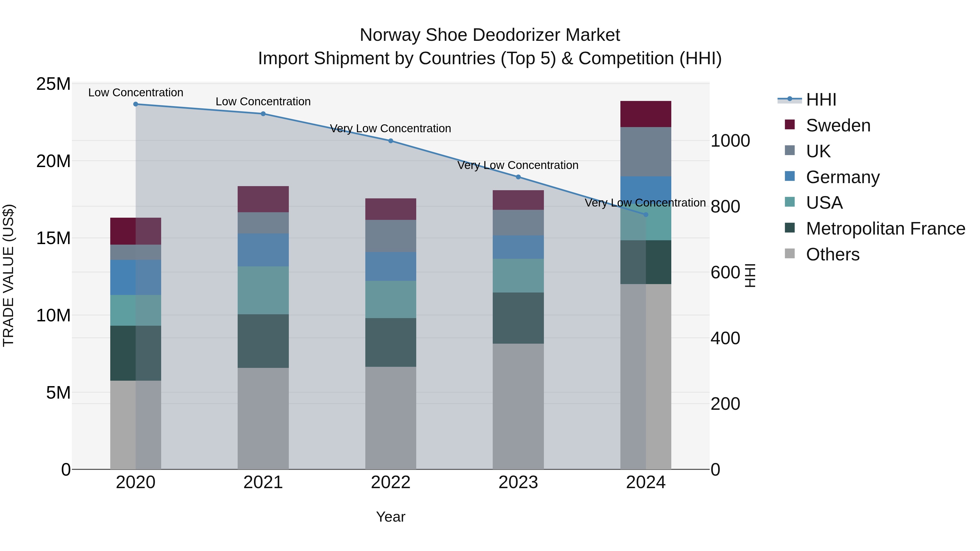Click the 2023 Others bar segment

[518, 407]
